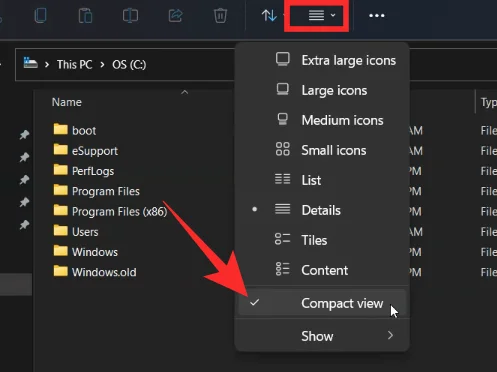Image resolution: width=497 pixels, height=372 pixels.
Task: Click the Paste toolbar icon
Action: click(85, 16)
